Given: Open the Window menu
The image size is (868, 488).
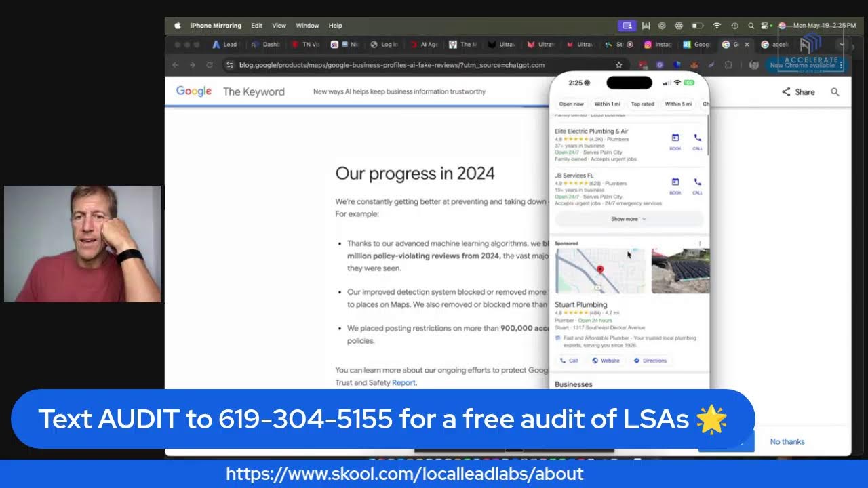Looking at the screenshot, I should tap(307, 26).
